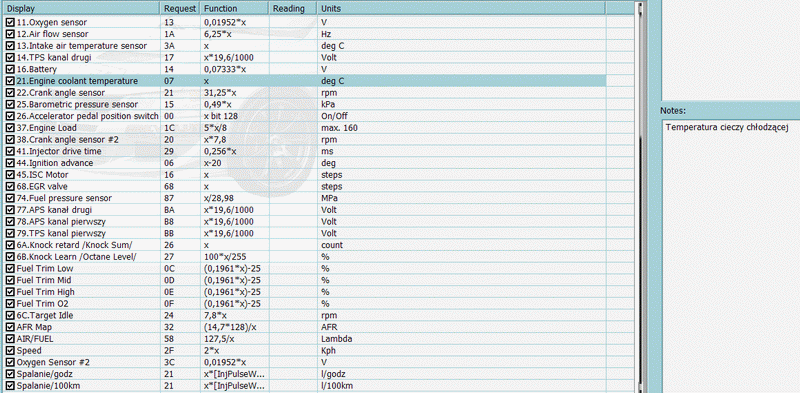Select the Fuel Trim Mid row
800x393 pixels.
coord(305,281)
